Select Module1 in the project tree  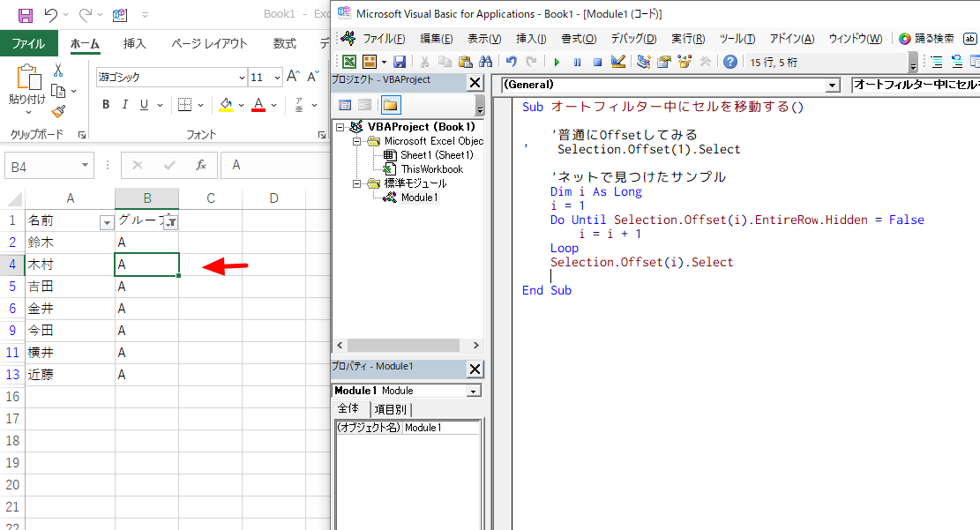coord(419,198)
